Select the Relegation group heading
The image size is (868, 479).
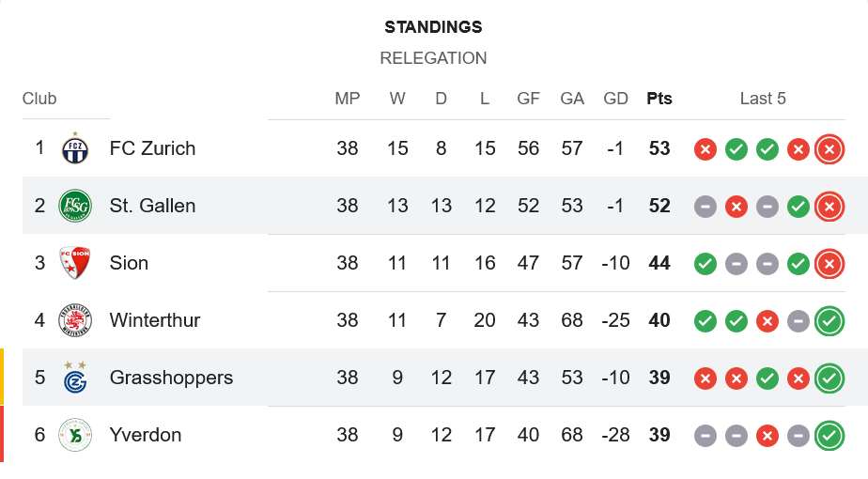(433, 58)
